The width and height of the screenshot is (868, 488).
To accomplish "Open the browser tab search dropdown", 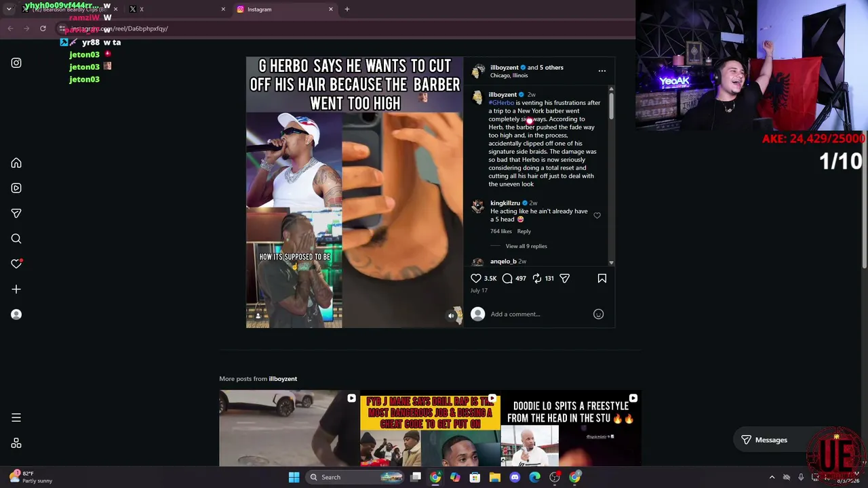I will point(9,9).
